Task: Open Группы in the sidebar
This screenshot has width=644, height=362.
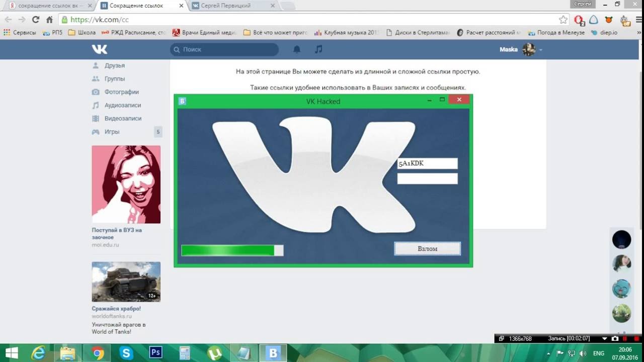Action: pyautogui.click(x=115, y=78)
